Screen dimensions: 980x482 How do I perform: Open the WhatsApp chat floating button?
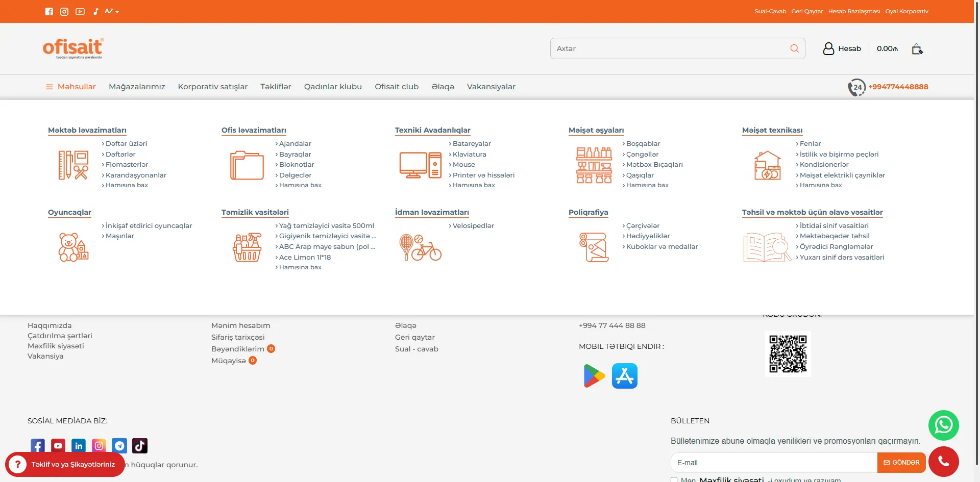pyautogui.click(x=943, y=425)
